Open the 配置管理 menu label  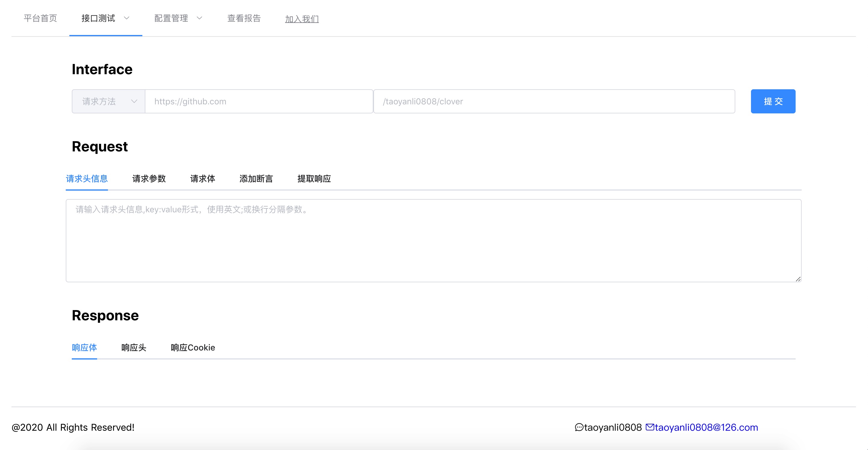click(171, 18)
